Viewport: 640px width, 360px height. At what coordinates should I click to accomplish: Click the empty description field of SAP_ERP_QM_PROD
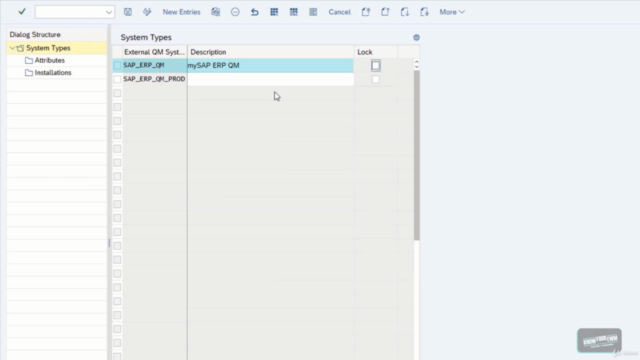click(270, 79)
